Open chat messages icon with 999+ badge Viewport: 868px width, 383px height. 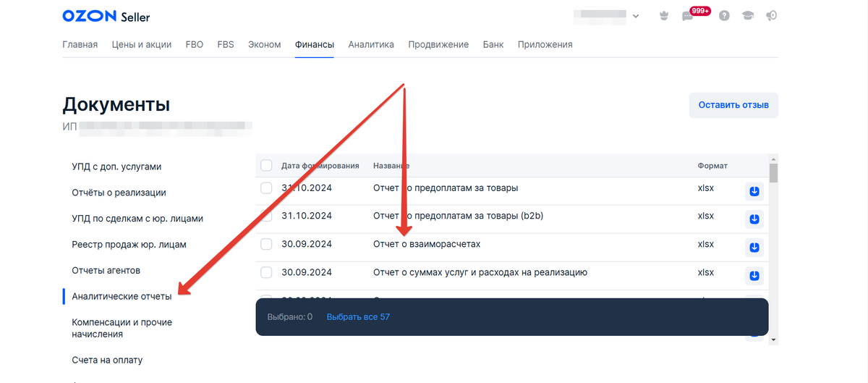[688, 16]
